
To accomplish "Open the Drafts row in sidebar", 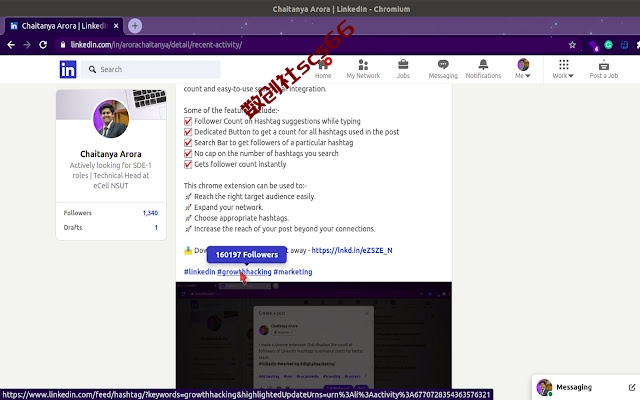I will click(x=111, y=227).
